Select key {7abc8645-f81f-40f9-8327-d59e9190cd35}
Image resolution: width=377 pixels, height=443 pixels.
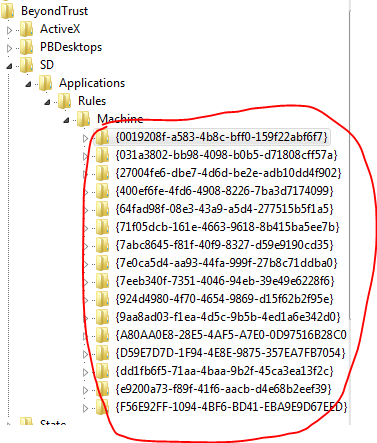click(224, 245)
